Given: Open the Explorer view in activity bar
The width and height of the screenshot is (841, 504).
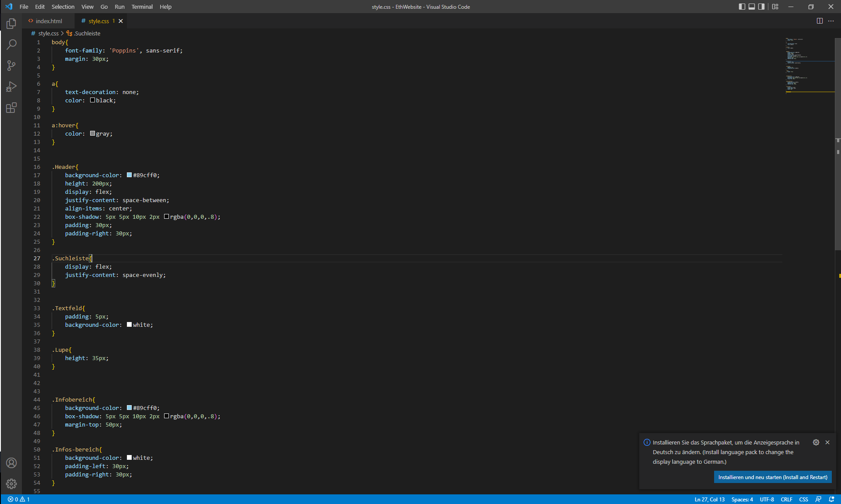Looking at the screenshot, I should coord(11,24).
